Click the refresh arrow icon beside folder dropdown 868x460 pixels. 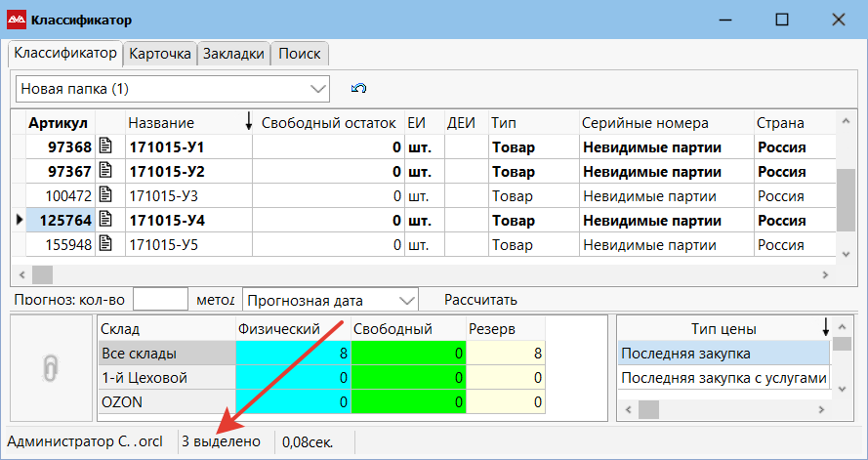pos(358,89)
